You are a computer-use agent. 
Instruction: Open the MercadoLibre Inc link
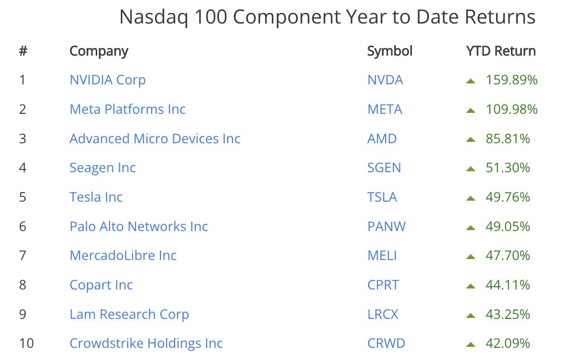[123, 256]
